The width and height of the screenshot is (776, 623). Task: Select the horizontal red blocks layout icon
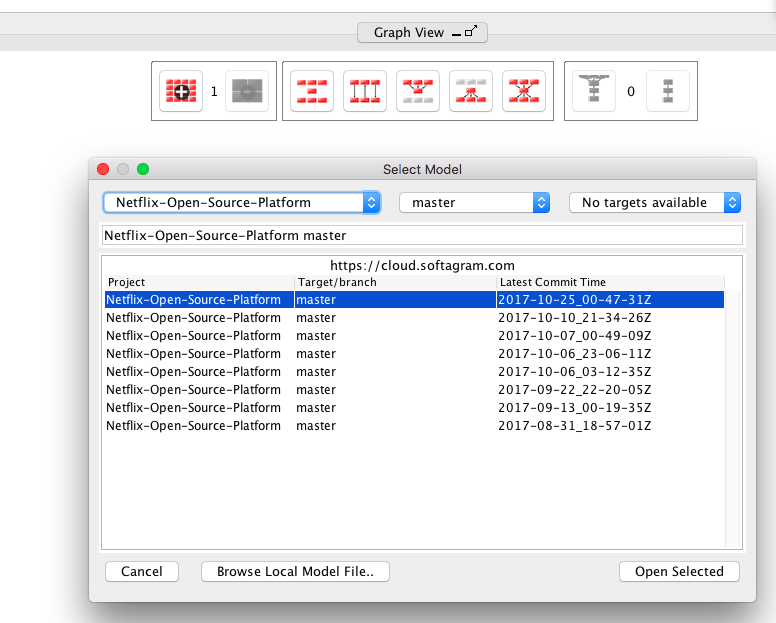click(x=311, y=92)
